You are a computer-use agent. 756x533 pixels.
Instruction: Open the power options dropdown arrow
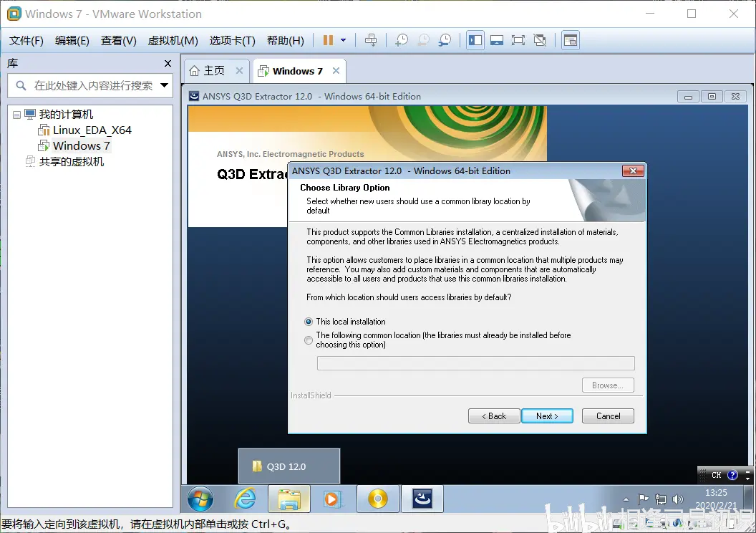344,41
